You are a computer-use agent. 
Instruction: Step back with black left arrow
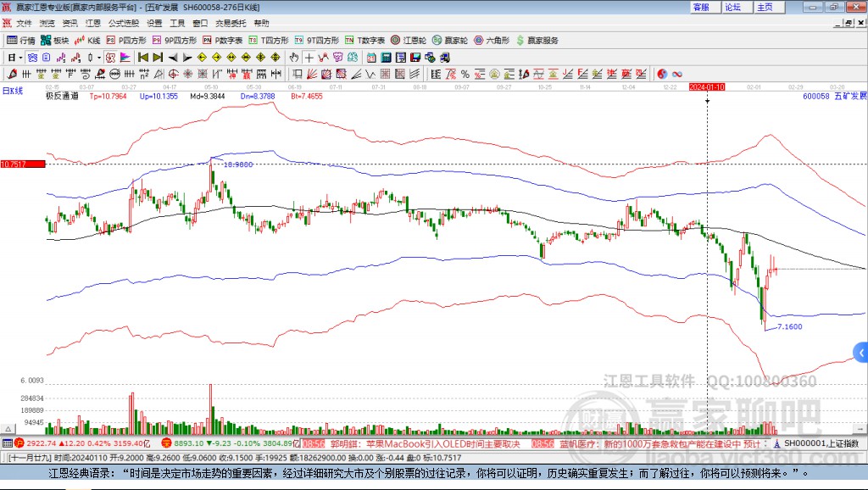click(173, 58)
